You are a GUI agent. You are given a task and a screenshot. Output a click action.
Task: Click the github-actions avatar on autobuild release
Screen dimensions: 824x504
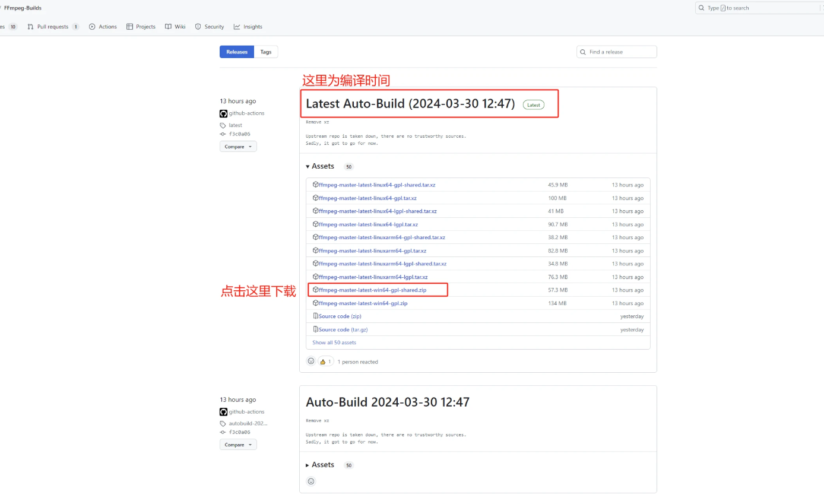223,412
